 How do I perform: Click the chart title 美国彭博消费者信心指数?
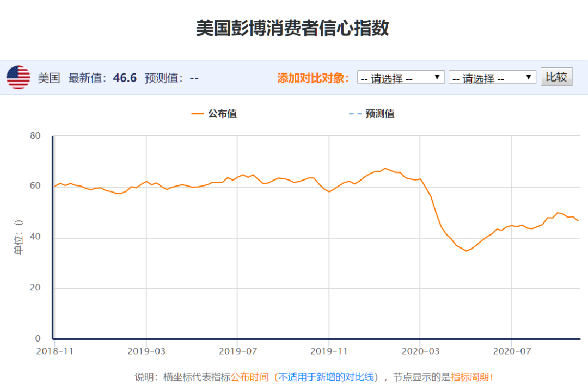coord(293,29)
